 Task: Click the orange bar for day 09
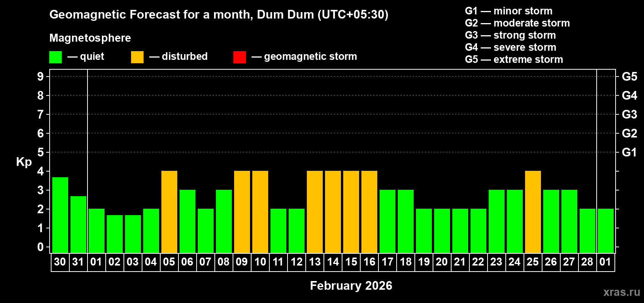point(242,212)
